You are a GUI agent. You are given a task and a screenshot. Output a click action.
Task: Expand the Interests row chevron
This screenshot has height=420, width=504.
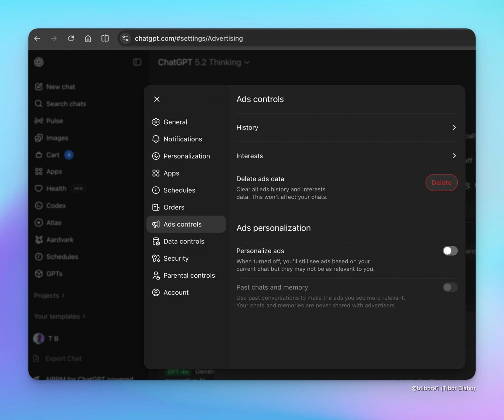(x=454, y=156)
